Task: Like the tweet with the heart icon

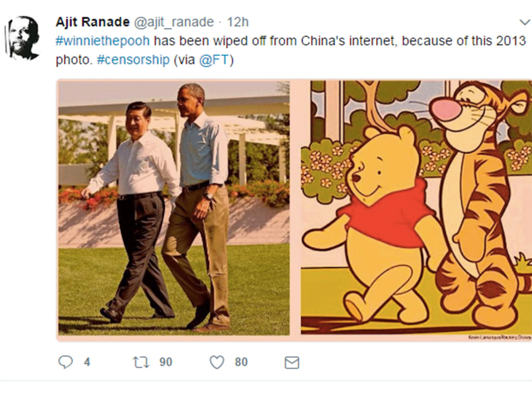Action: pyautogui.click(x=217, y=362)
